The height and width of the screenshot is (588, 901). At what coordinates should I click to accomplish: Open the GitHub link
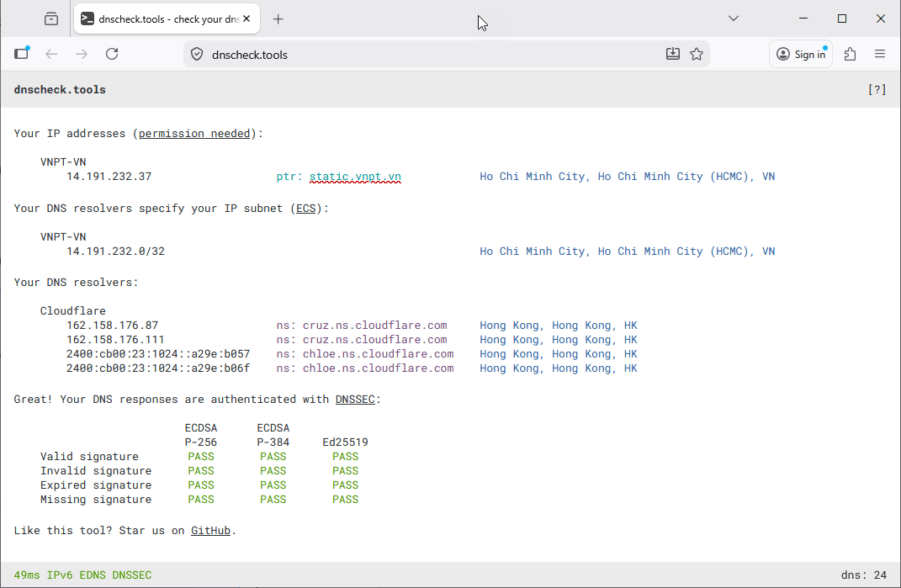click(210, 531)
